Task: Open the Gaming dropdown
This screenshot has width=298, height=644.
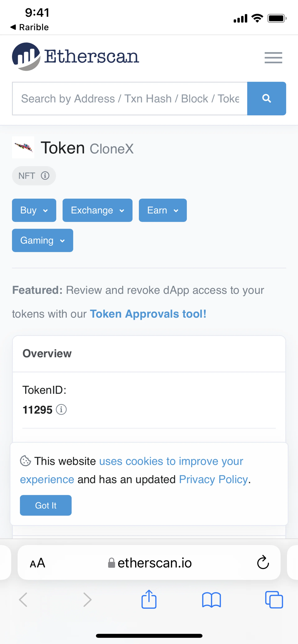Action: coord(43,240)
